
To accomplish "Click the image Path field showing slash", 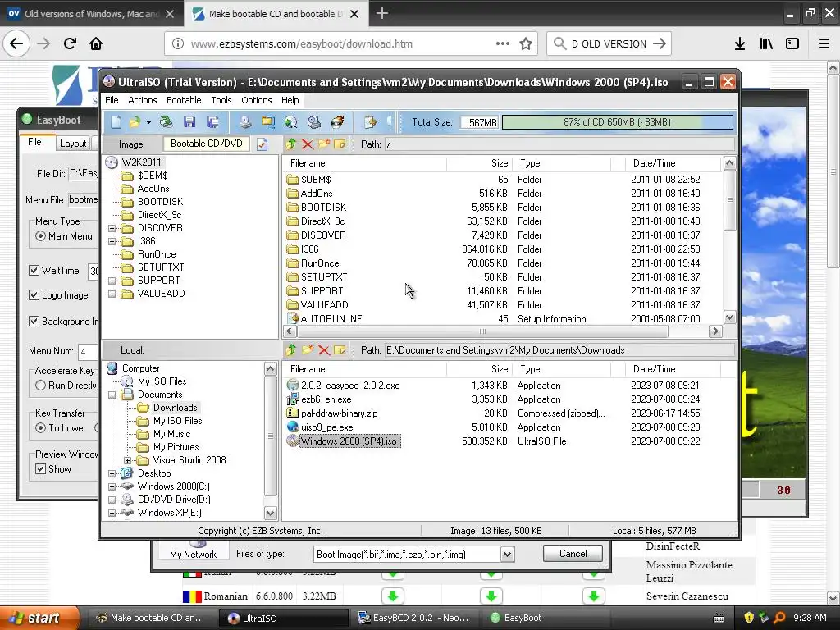I will (x=559, y=144).
